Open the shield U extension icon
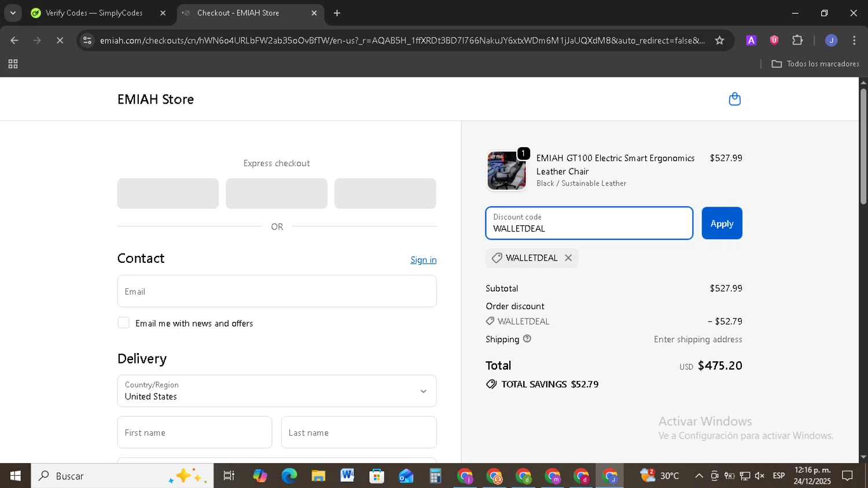Screen dimensions: 868x488 point(774,41)
